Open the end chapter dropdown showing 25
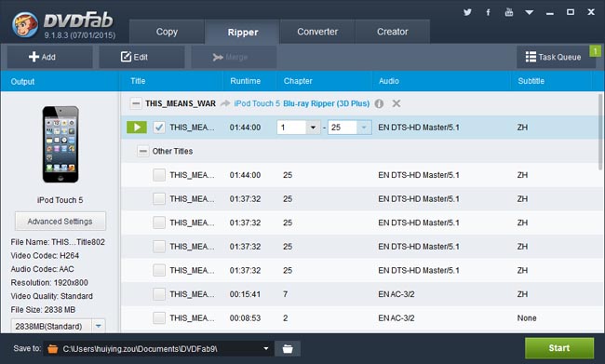Viewport: 605px width, 364px height. [363, 128]
